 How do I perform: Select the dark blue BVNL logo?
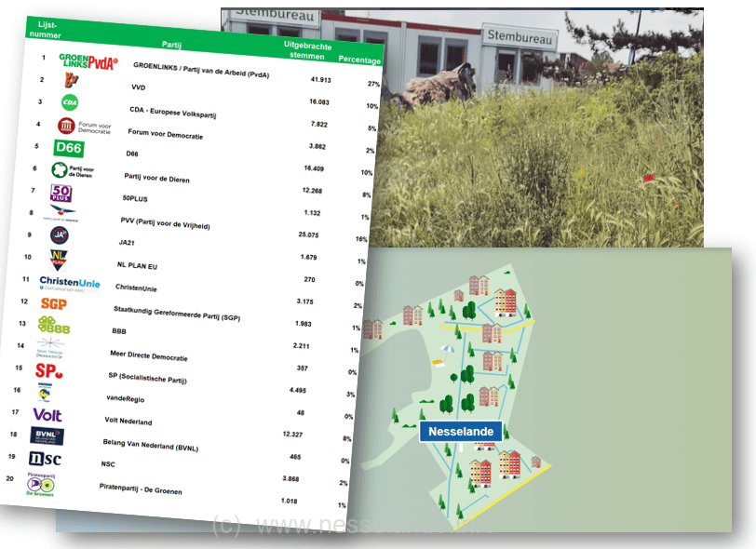tap(47, 436)
